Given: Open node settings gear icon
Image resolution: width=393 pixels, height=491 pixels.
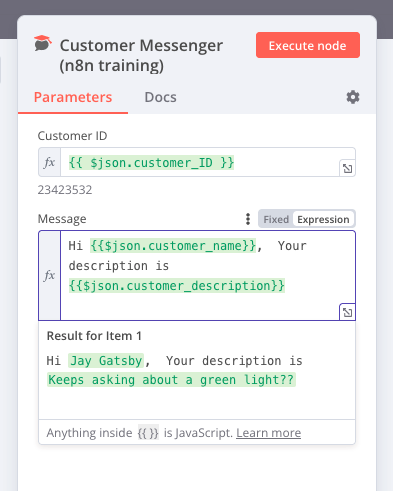Looking at the screenshot, I should (x=353, y=97).
